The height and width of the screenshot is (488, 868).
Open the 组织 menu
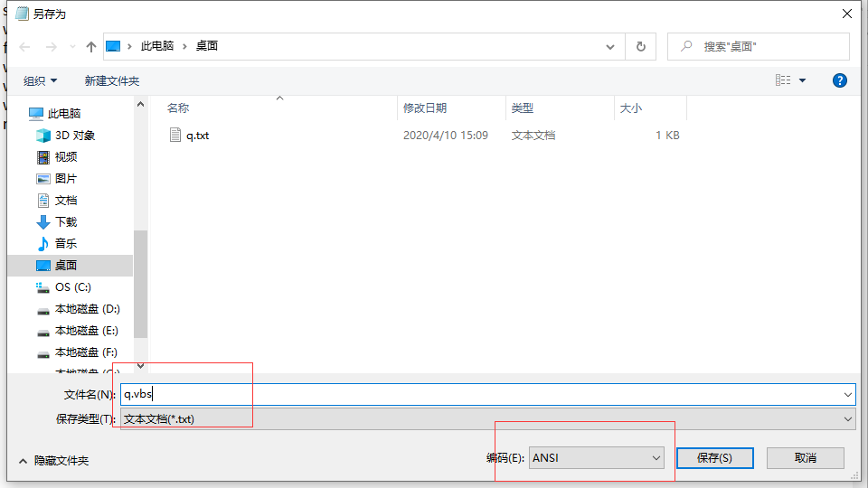coord(40,80)
